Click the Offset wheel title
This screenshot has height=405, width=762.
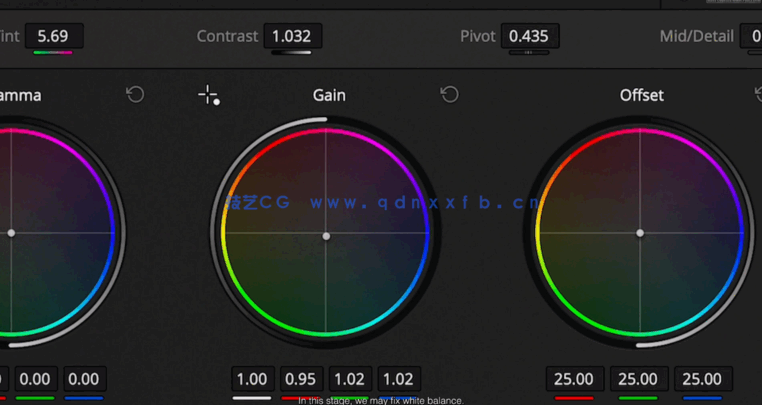[x=641, y=95]
